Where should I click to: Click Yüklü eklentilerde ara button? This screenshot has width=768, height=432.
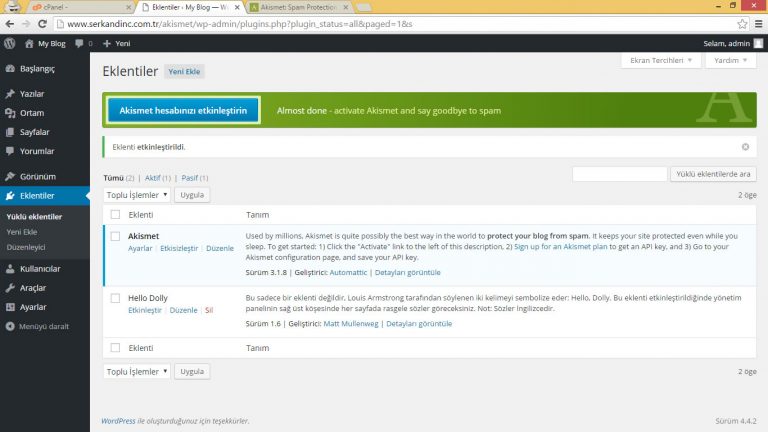(713, 174)
